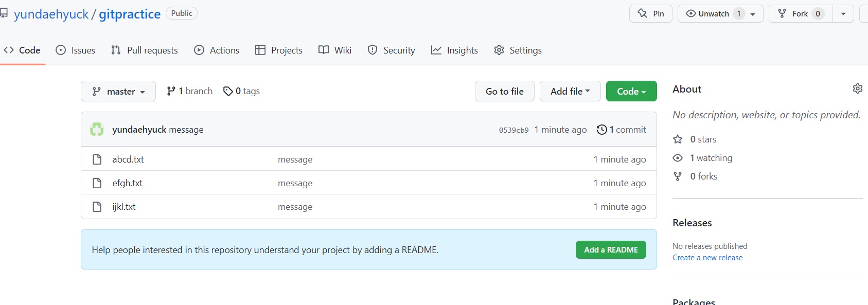The width and height of the screenshot is (868, 305).
Task: Click the Add a README button
Action: (x=611, y=250)
